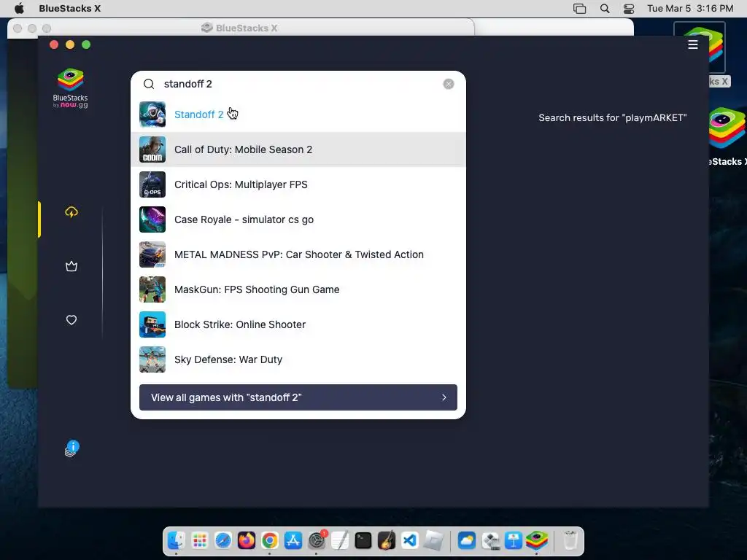Launch Firefox from the Dock
This screenshot has height=560, width=747.
coord(247,541)
